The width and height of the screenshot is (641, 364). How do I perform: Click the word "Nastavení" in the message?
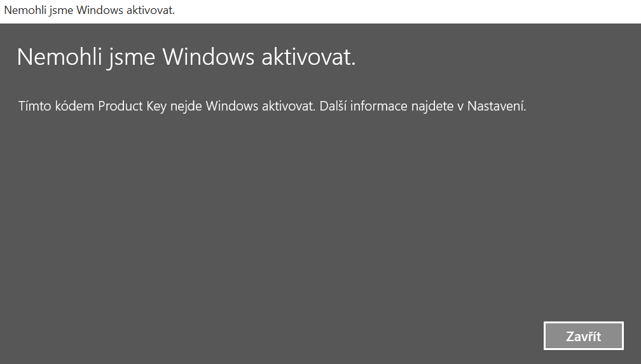(x=496, y=106)
